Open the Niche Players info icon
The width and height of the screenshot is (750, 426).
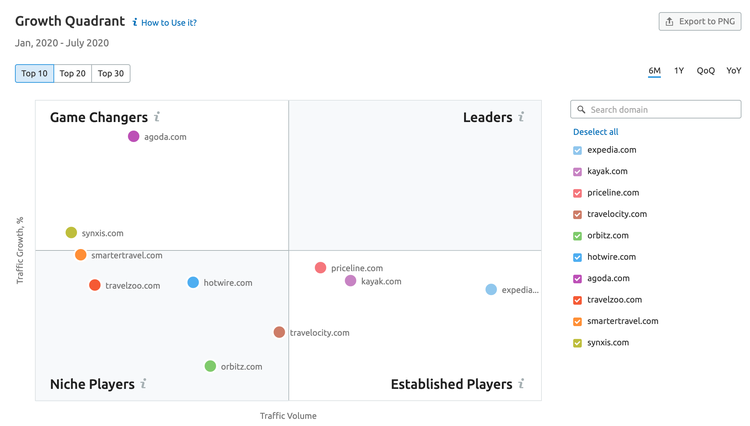(x=143, y=383)
